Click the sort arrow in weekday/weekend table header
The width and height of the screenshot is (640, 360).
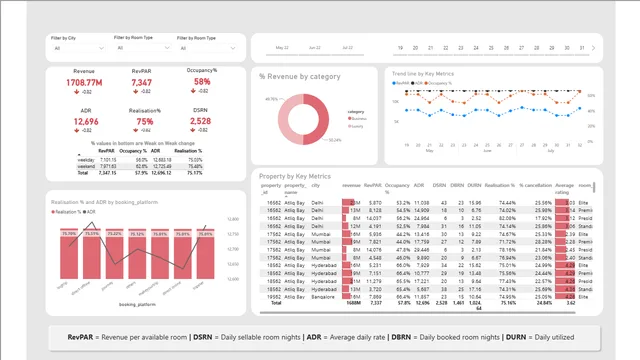(x=79, y=155)
